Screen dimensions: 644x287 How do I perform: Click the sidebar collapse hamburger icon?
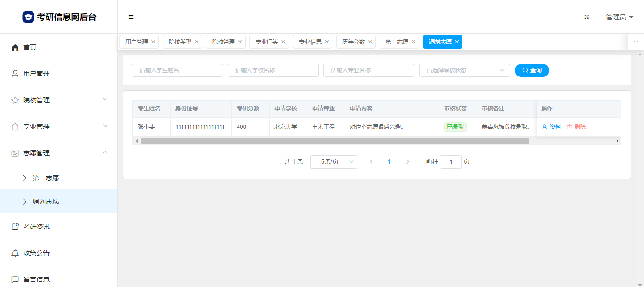coord(131,17)
